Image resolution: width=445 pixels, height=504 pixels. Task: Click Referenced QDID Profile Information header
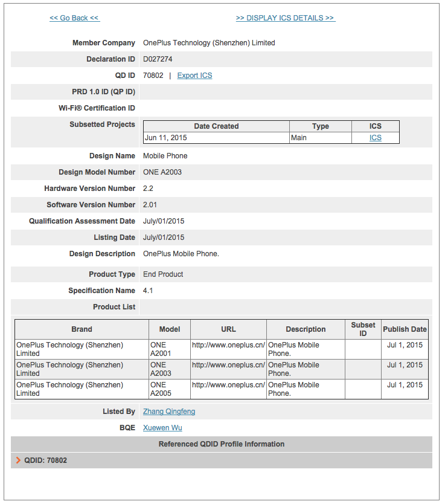222,444
